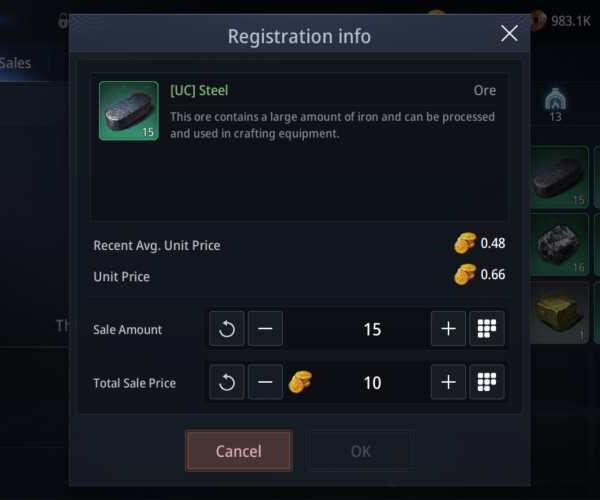Switch to the Sales tab
Viewport: 600px width, 500px height.
pyautogui.click(x=16, y=63)
